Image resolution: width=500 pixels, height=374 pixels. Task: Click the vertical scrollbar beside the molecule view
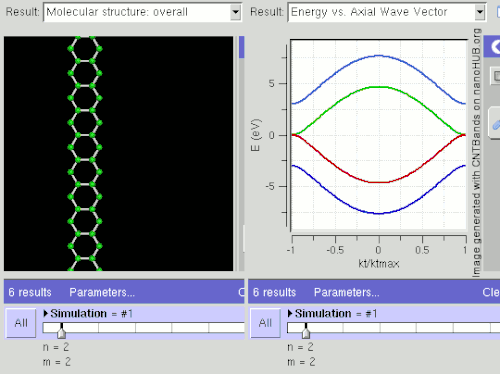point(242,153)
